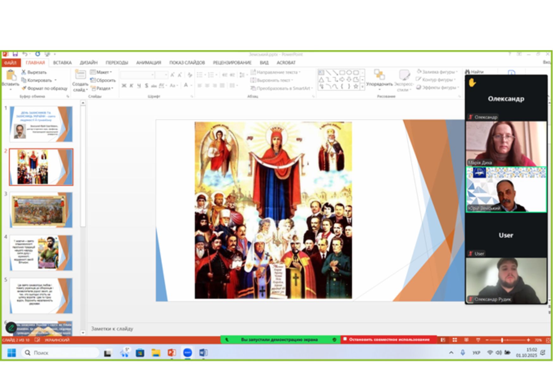553x392 pixels.
Task: Expand the Layout (Макет) dropdown
Action: tap(101, 72)
